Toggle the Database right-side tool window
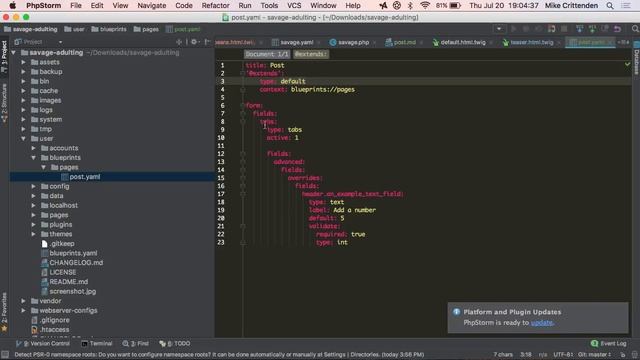 [x=636, y=59]
